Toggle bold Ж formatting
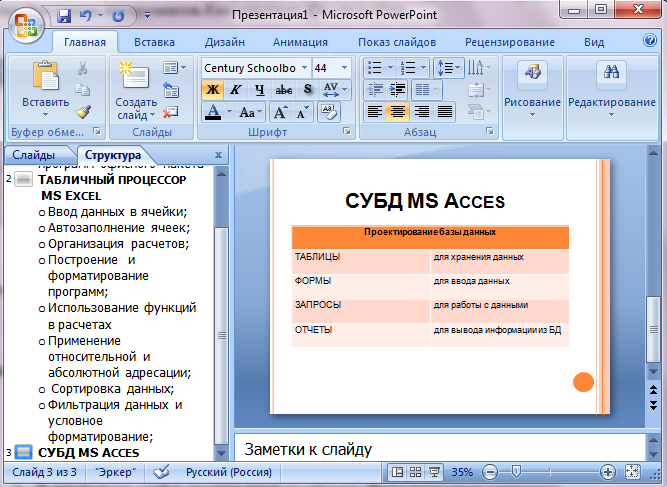This screenshot has height=487, width=667. 212,90
